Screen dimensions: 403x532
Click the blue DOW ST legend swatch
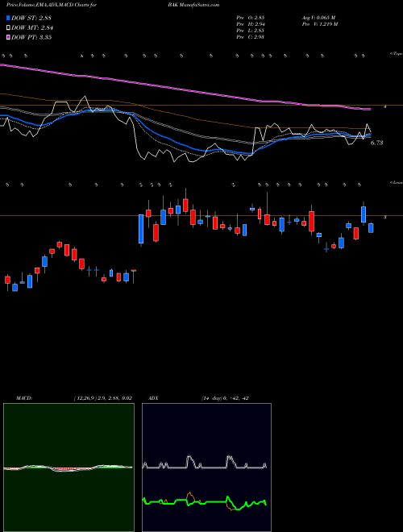(8, 18)
